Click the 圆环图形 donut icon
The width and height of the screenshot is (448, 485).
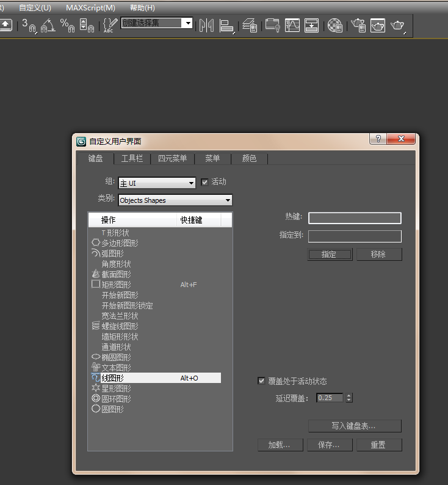pyautogui.click(x=96, y=398)
